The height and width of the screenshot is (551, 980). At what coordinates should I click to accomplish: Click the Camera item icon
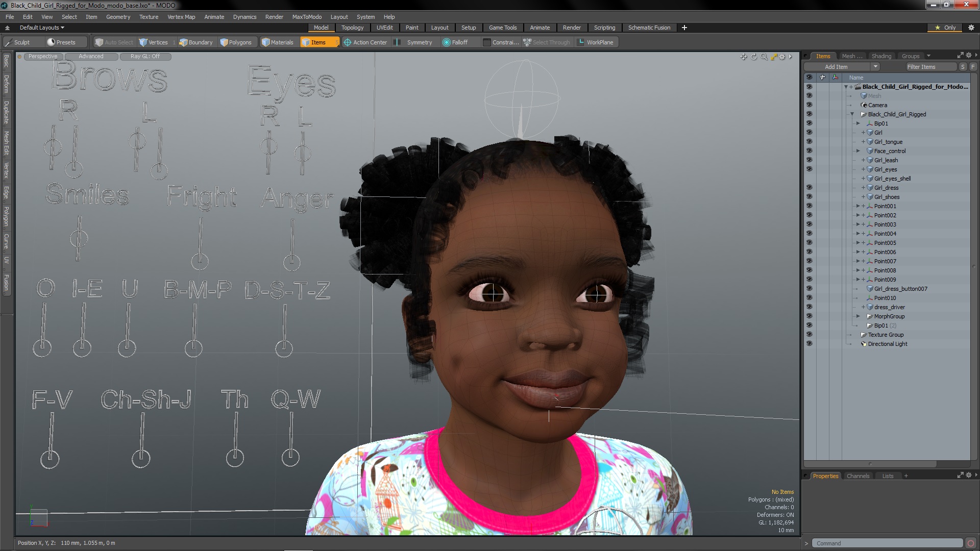coord(864,105)
